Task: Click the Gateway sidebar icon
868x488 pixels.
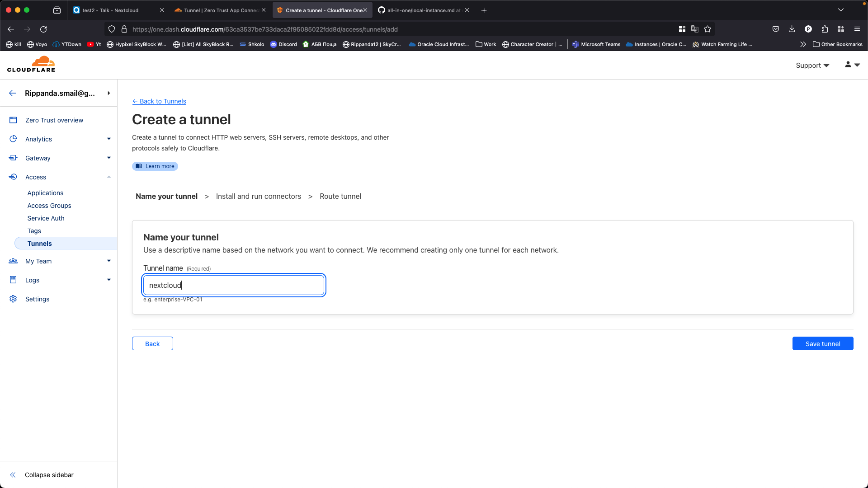Action: 13,158
